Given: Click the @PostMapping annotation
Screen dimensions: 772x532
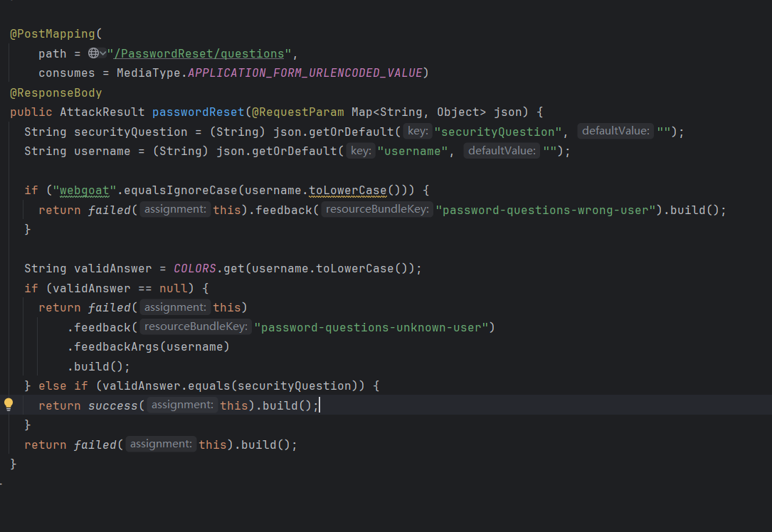Looking at the screenshot, I should pyautogui.click(x=53, y=34).
